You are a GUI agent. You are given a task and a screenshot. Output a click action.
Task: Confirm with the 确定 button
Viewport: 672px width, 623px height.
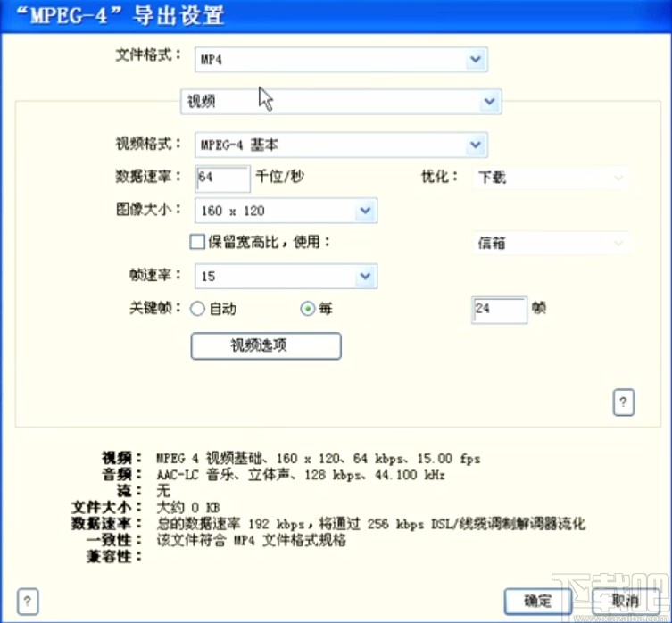point(538,602)
